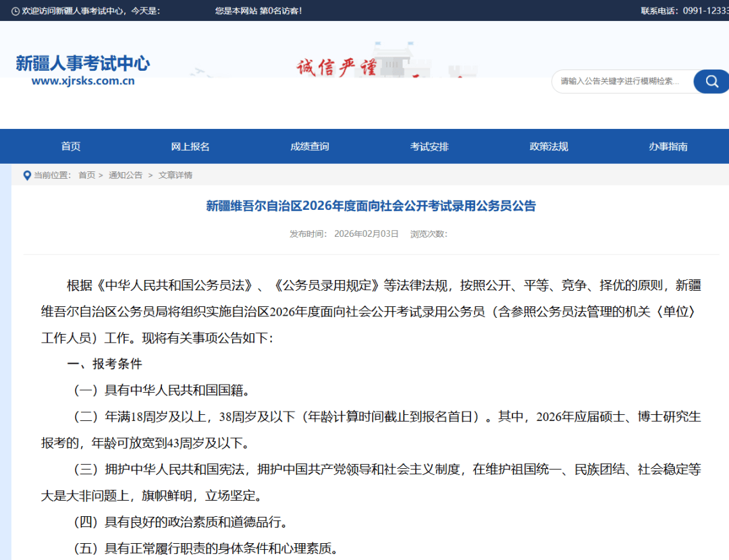Click the 文章详情 breadcrumb item
Screen dimensions: 729x560
point(175,175)
